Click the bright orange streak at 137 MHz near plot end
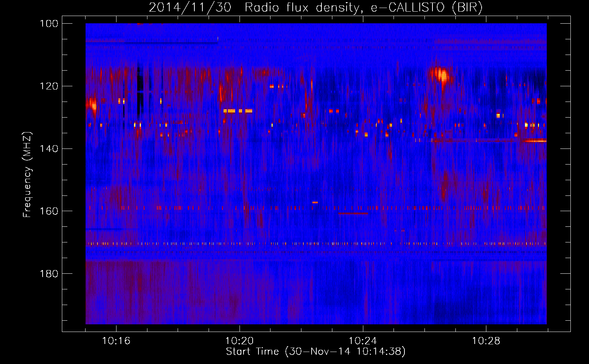Viewport: 589px width, 364px height. click(535, 141)
